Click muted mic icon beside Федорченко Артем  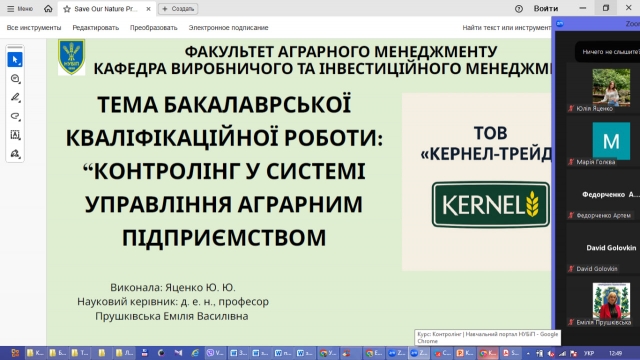(571, 216)
